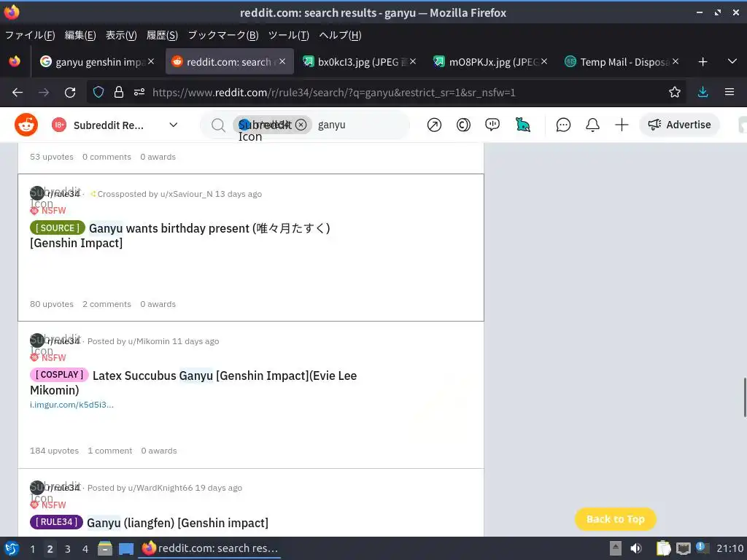The height and width of the screenshot is (560, 747).
Task: Open the clipboard tray icon
Action: click(662, 548)
